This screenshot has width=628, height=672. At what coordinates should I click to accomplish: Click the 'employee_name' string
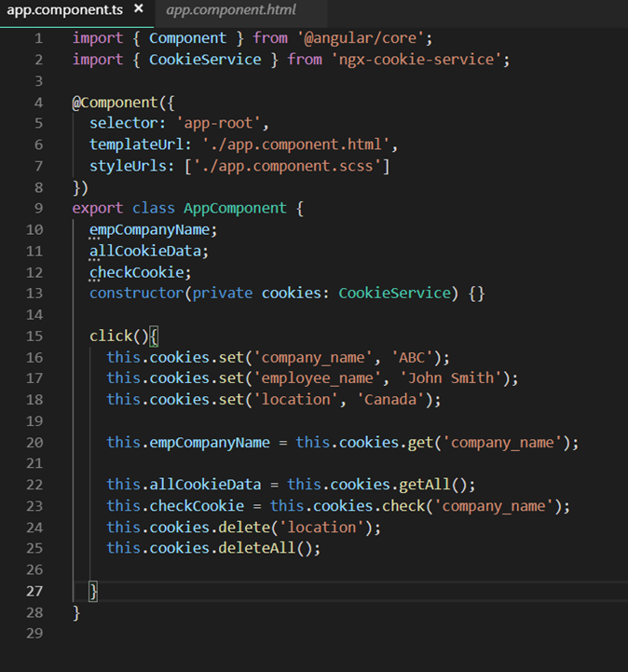[317, 378]
